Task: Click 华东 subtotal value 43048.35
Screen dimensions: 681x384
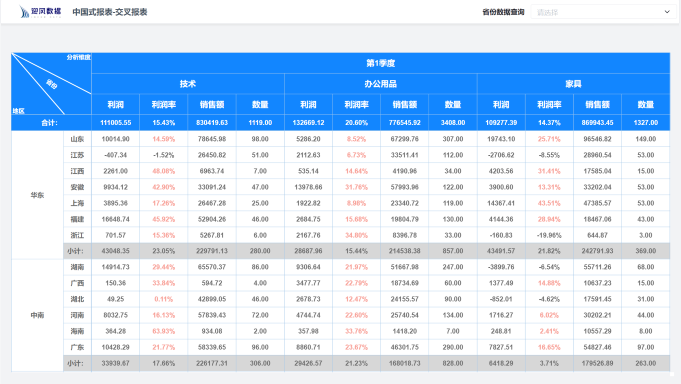Action: pyautogui.click(x=116, y=251)
